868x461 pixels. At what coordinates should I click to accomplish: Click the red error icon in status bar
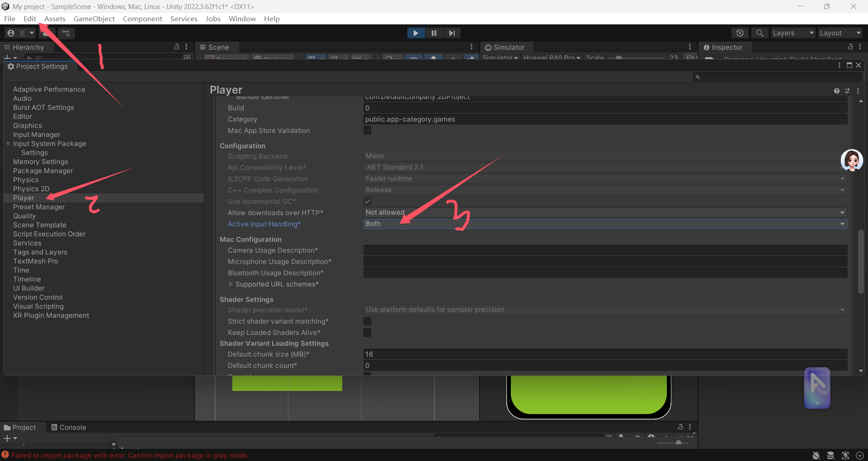pos(5,455)
